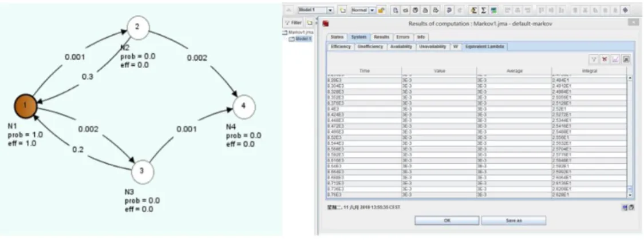Viewport: 644px width, 242px height.
Task: Click the table scrollbar down arrow
Action: [x=630, y=195]
